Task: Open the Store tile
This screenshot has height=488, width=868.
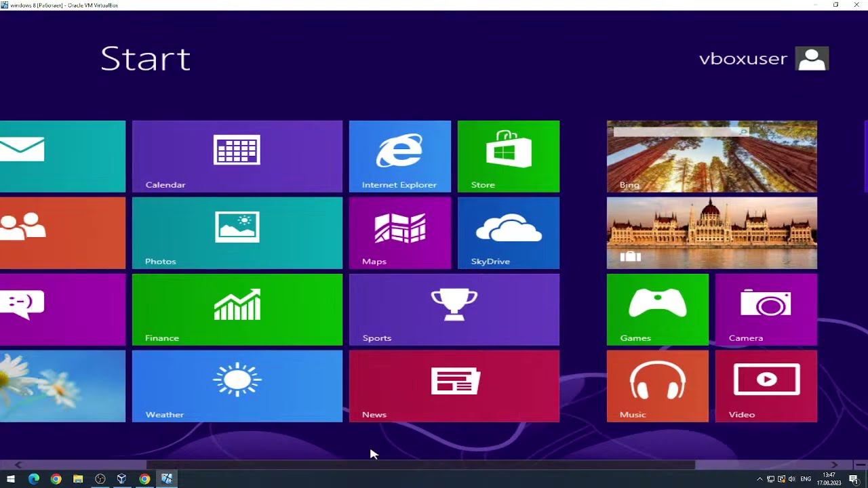Action: coord(509,156)
